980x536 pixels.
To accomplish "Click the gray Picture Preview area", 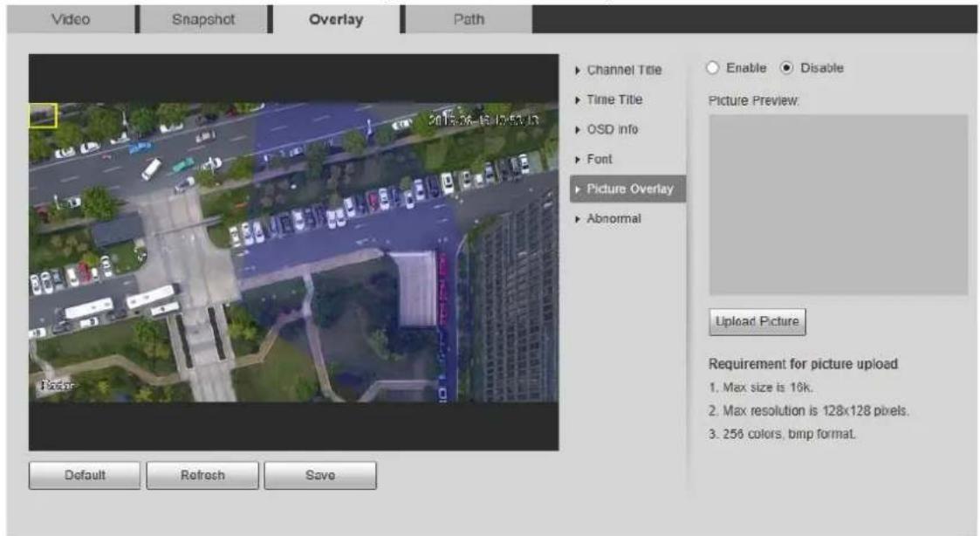I will point(838,204).
